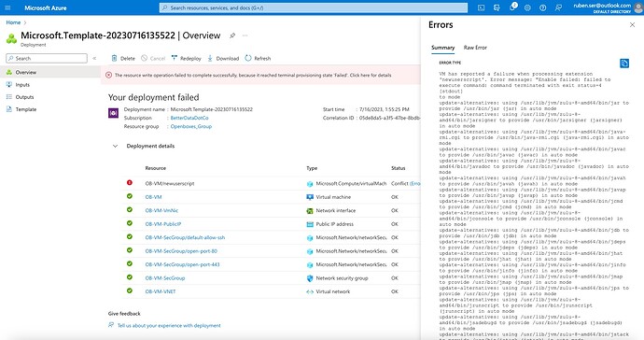Viewport: 644px width, 340px height.
Task: Click the Resource column header
Action: point(155,168)
